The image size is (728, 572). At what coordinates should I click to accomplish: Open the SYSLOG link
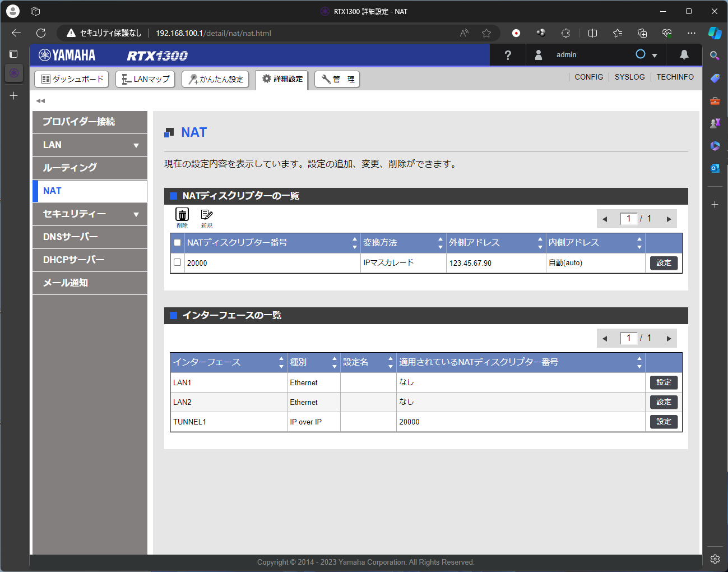pos(629,77)
